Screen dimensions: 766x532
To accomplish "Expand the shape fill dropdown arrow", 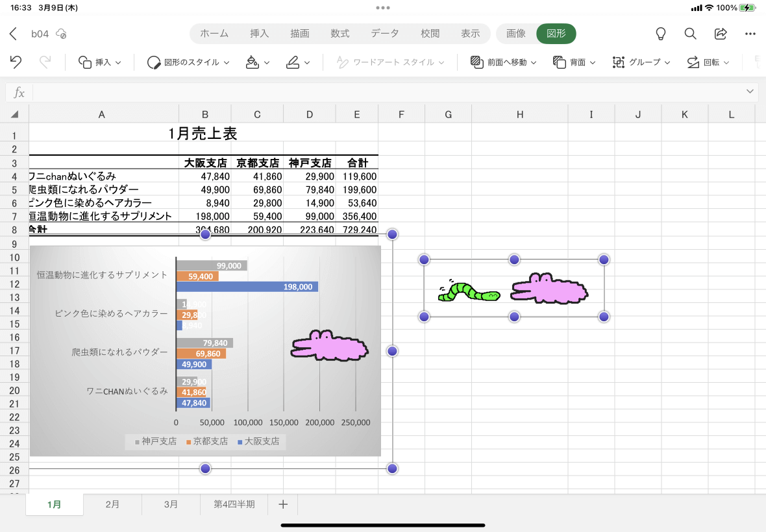I will click(x=267, y=62).
